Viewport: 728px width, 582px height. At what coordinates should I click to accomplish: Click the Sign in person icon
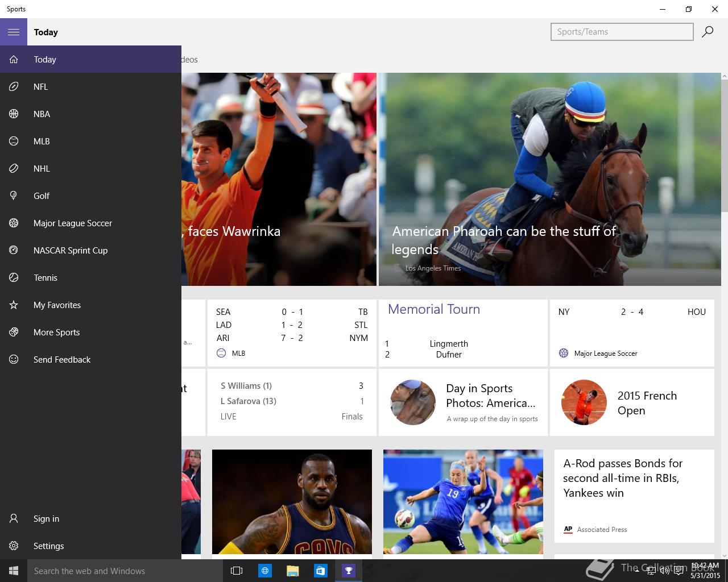click(x=14, y=518)
